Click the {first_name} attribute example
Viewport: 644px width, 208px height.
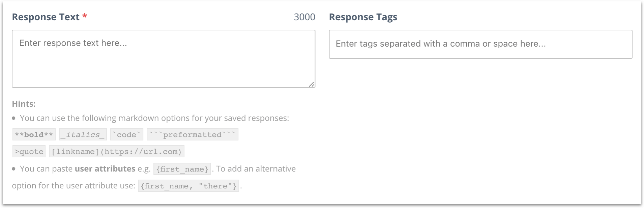click(182, 169)
